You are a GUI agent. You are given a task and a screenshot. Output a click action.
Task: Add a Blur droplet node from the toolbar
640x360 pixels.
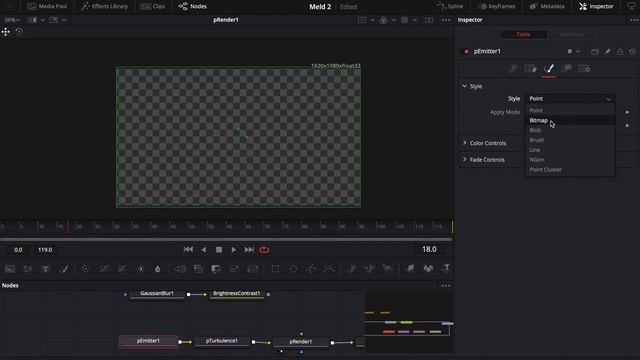(158, 269)
